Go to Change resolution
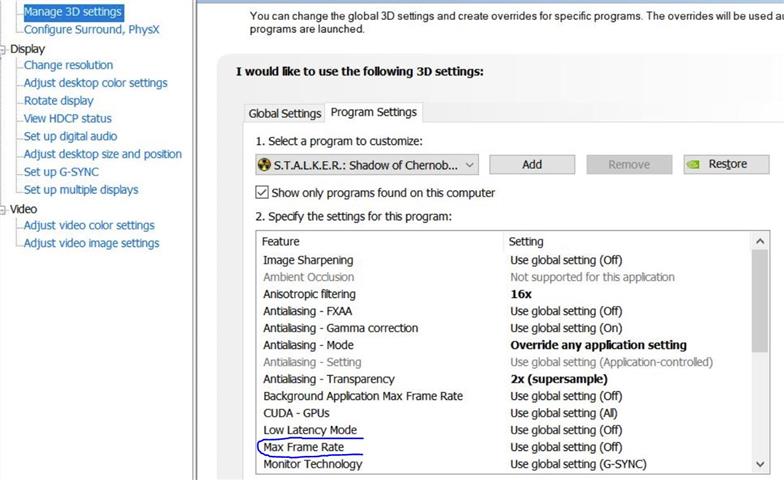The width and height of the screenshot is (784, 480). [x=68, y=65]
